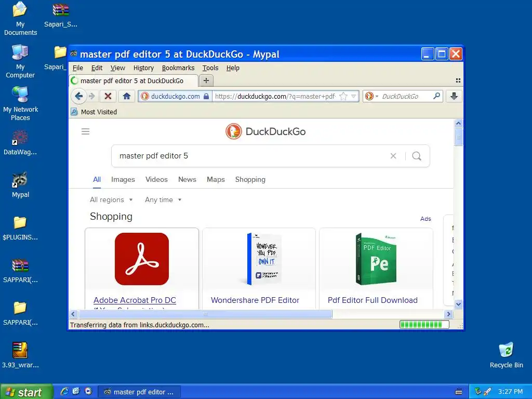This screenshot has width=532, height=399.
Task: Launch Internet Explorer from quick launch
Action: pyautogui.click(x=64, y=391)
